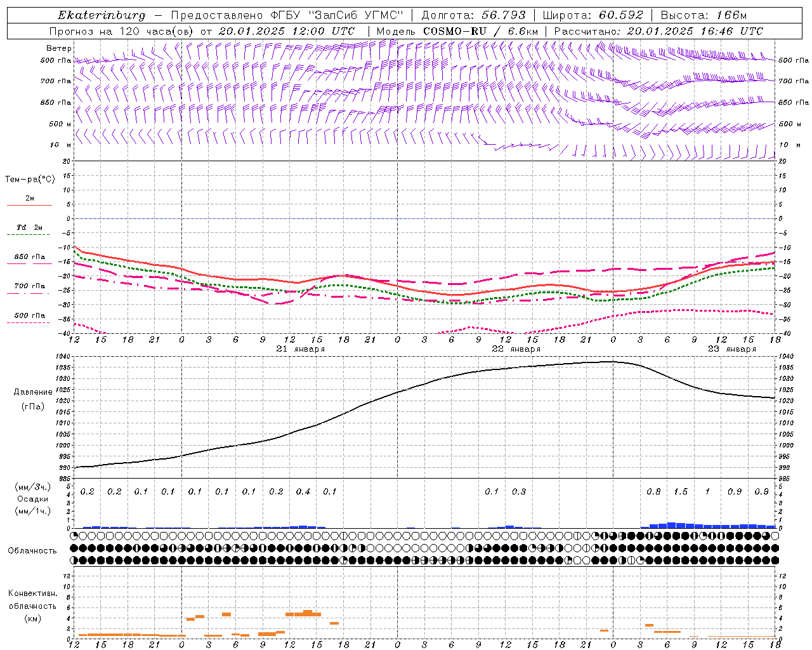Click the "Высота: 166м" header text
812x650 pixels.
pos(704,15)
